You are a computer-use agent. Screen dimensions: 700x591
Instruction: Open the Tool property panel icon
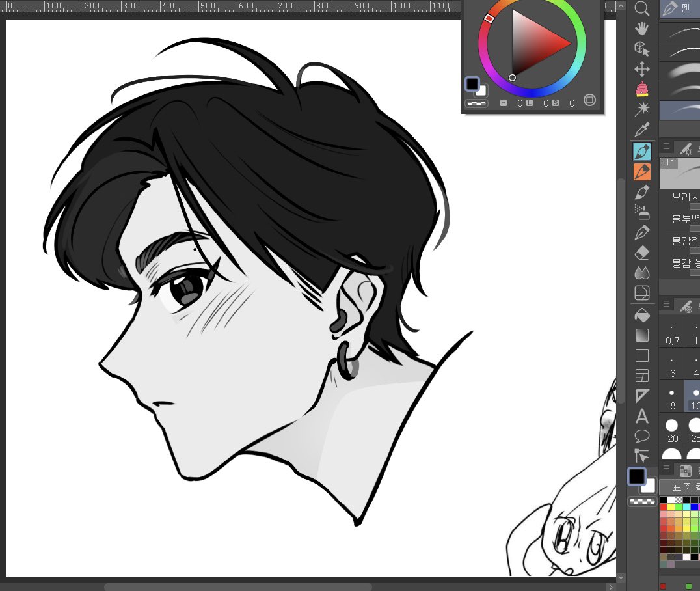click(686, 148)
